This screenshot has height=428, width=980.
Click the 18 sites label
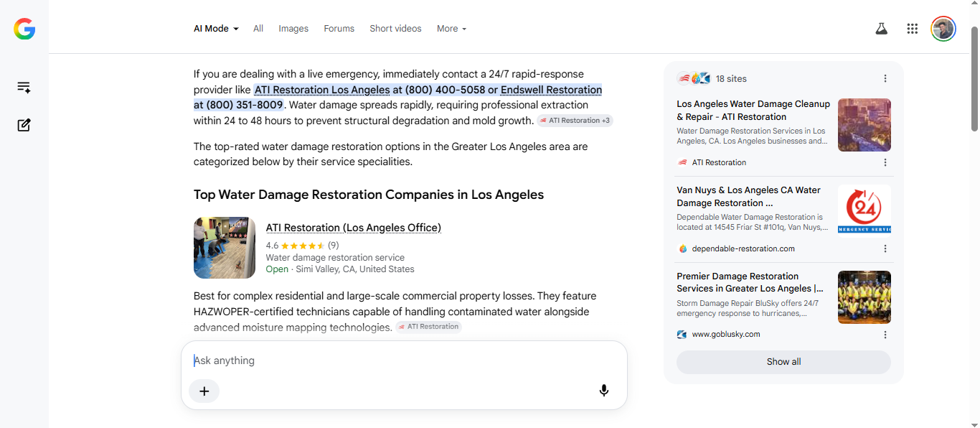(x=731, y=79)
